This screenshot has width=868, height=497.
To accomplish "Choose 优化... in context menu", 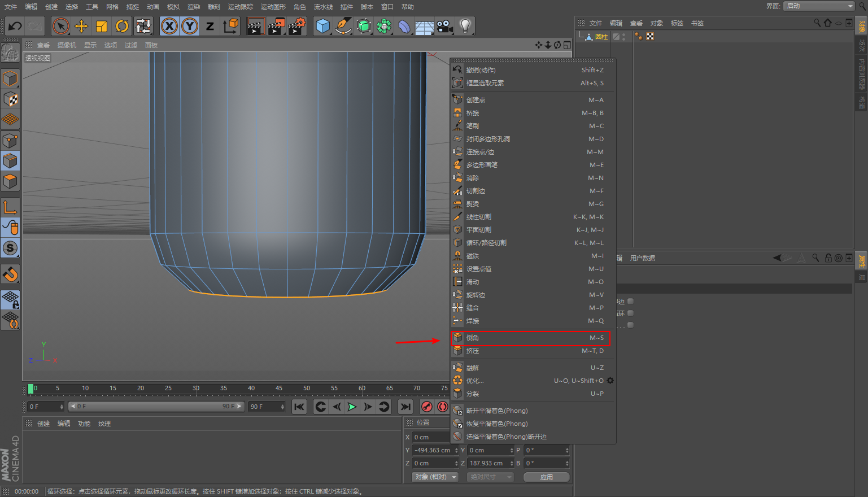I will (x=527, y=381).
